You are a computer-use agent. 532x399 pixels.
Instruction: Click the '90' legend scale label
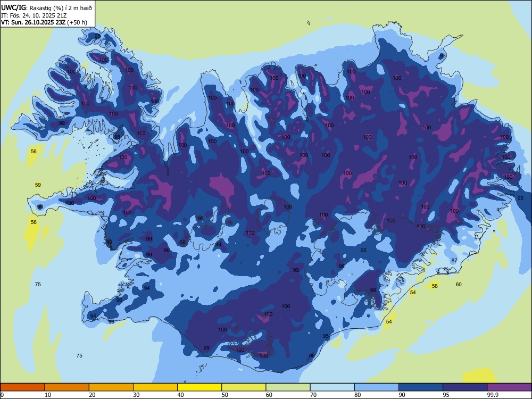point(402,395)
